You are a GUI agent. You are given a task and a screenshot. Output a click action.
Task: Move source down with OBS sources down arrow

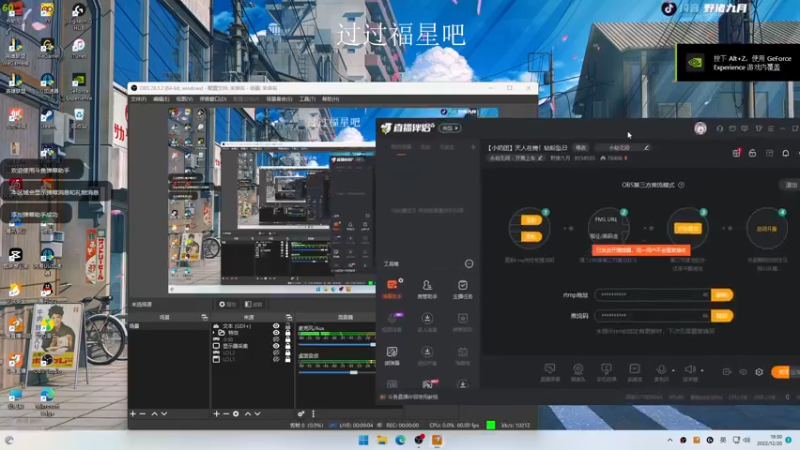coord(258,414)
